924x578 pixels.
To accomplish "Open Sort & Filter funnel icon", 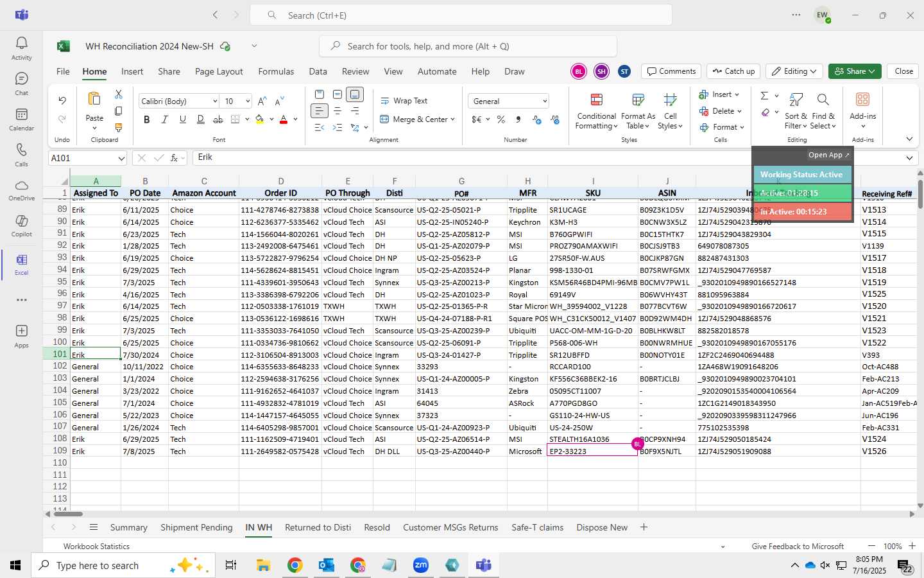I will (796, 100).
